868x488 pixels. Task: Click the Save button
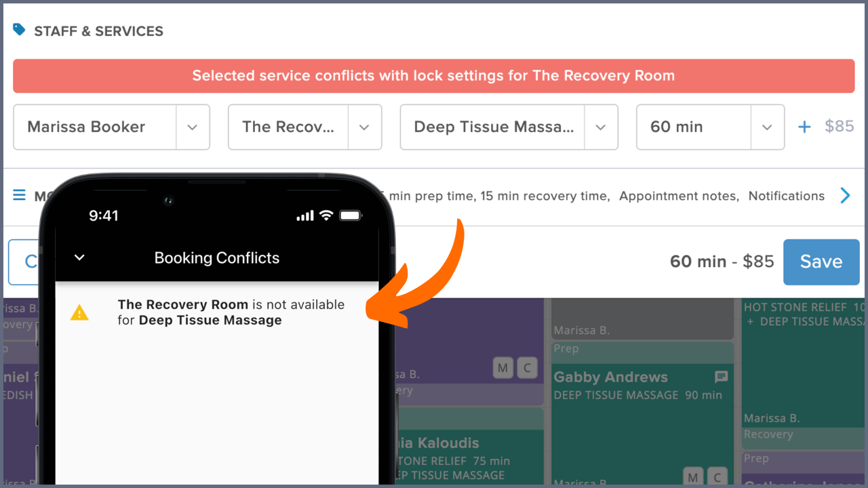pos(821,262)
